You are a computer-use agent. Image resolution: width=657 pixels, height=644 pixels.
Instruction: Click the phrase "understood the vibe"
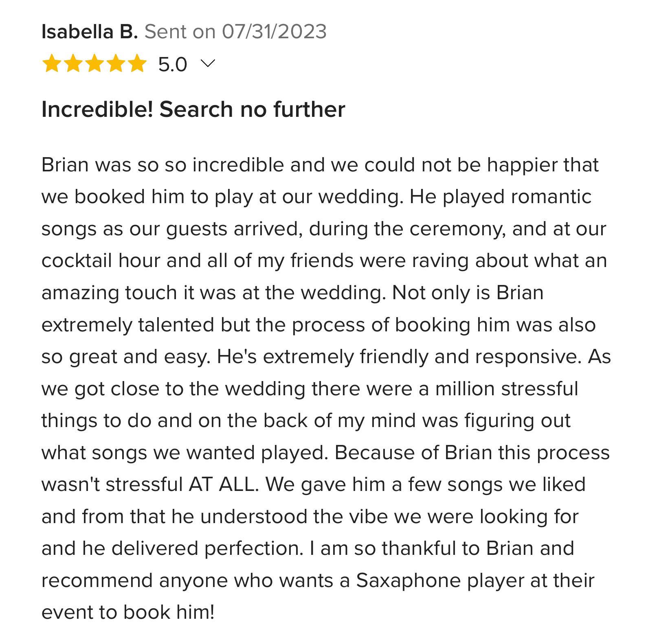pyautogui.click(x=294, y=517)
